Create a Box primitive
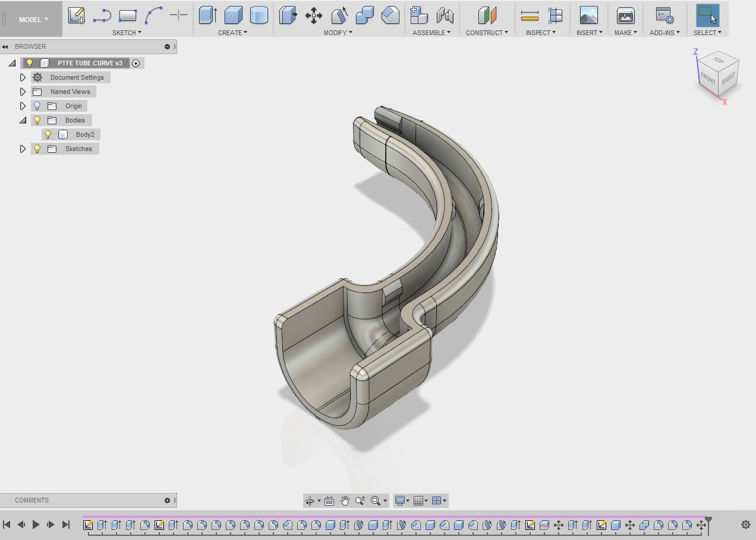Screen dimensions: 756x540 (234, 15)
